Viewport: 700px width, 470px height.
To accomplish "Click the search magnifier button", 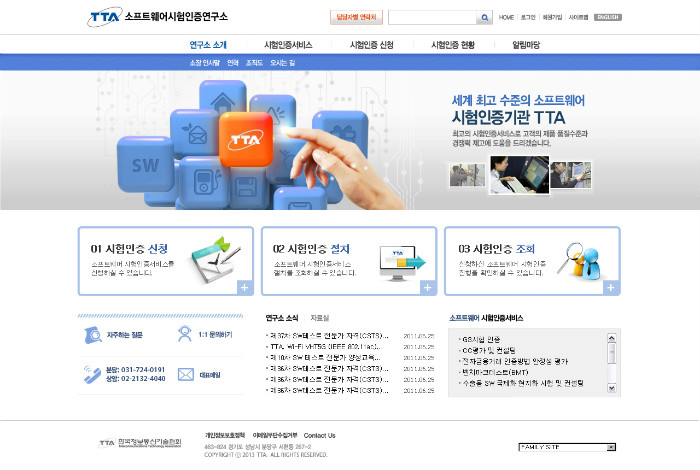I will (x=484, y=17).
